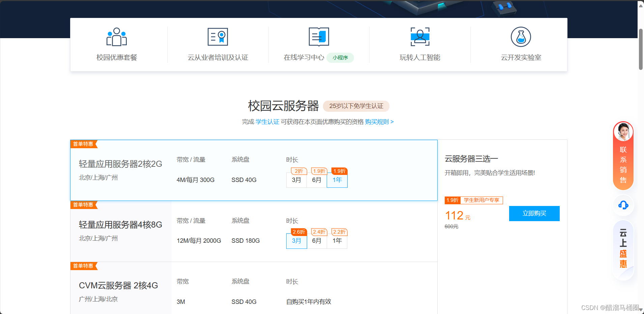Click the 12M/每月 2000G bandwidth value
This screenshot has height=314, width=644.
[199, 241]
